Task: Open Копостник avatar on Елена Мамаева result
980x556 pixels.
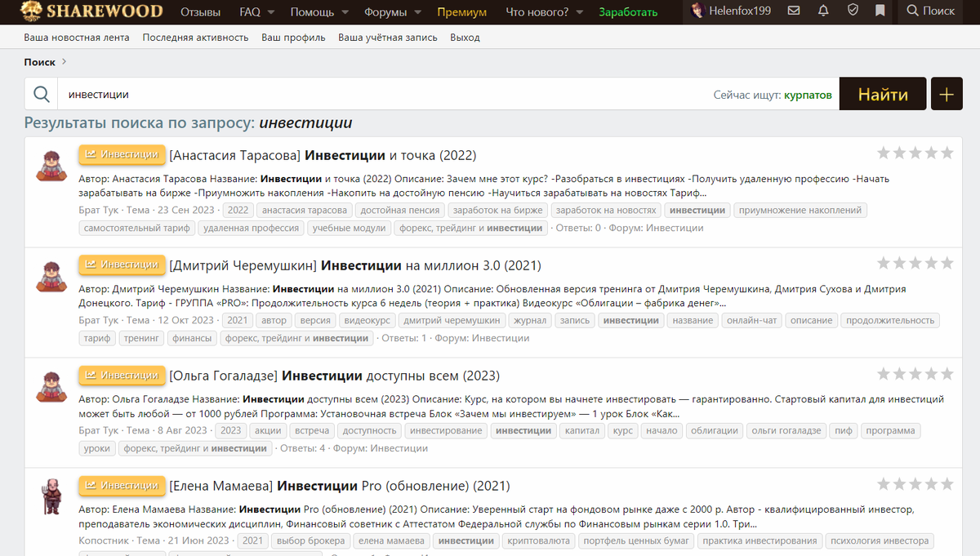Action: (52, 496)
